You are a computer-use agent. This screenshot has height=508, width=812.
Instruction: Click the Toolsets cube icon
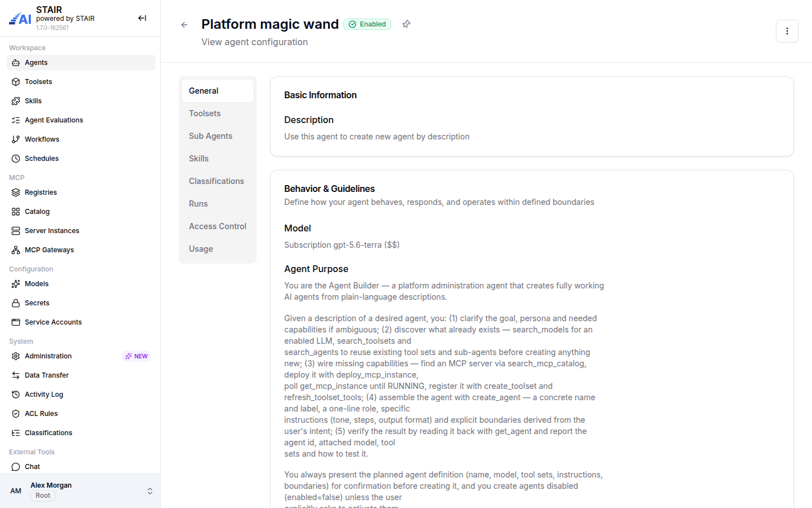(16, 82)
